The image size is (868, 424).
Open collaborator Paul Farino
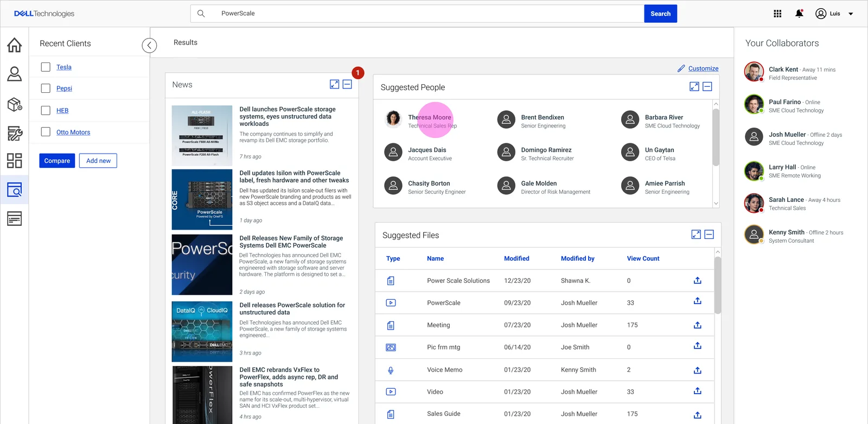click(x=784, y=105)
